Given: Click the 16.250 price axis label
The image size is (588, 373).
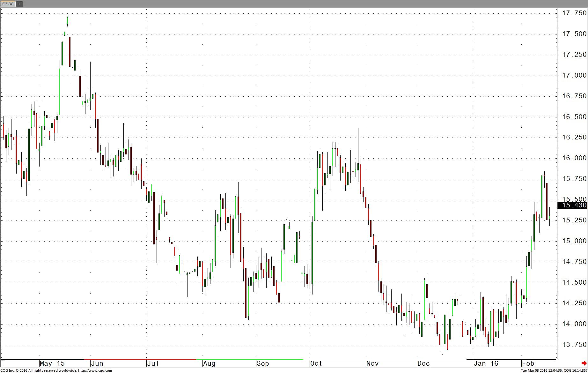Looking at the screenshot, I should (x=574, y=137).
